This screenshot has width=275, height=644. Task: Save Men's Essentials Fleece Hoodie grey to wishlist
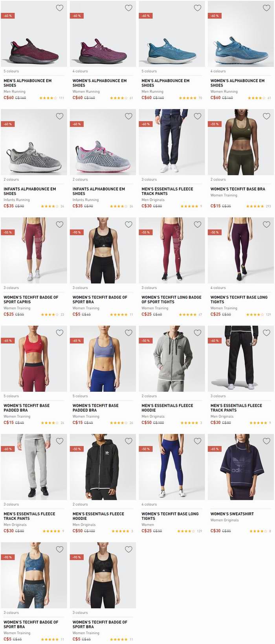click(x=198, y=333)
